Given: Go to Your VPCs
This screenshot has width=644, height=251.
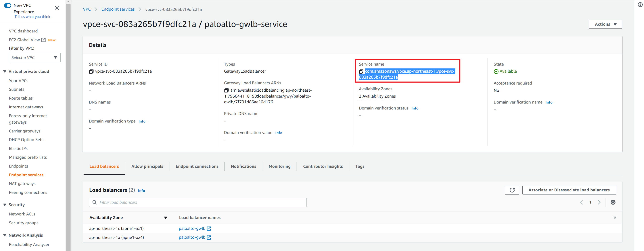Looking at the screenshot, I should coord(19,81).
